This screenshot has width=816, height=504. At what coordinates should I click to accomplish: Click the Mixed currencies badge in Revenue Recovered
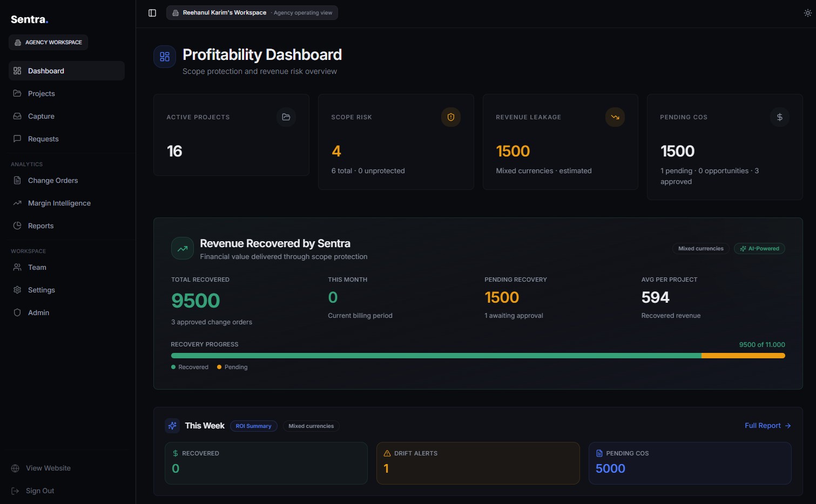click(x=701, y=249)
